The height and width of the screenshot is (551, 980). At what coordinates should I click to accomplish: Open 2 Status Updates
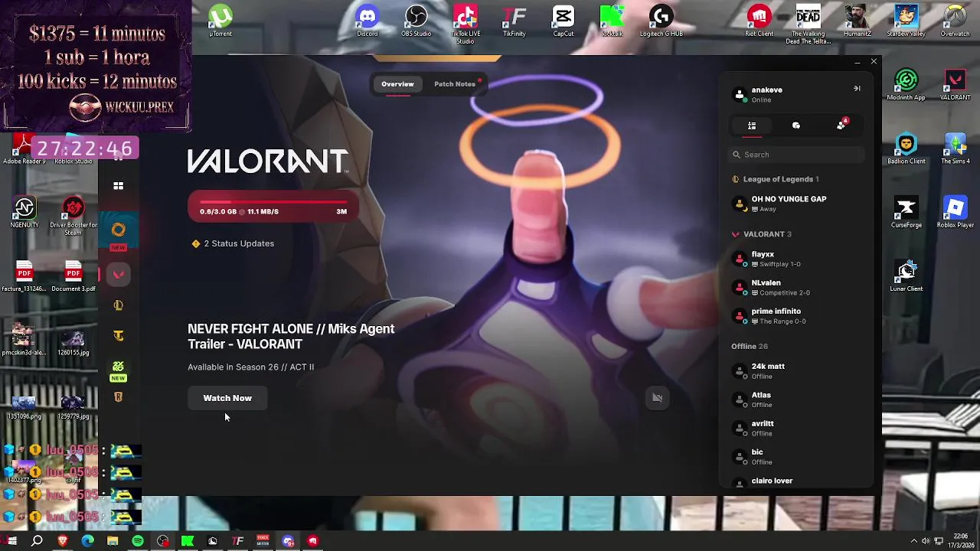pyautogui.click(x=234, y=243)
